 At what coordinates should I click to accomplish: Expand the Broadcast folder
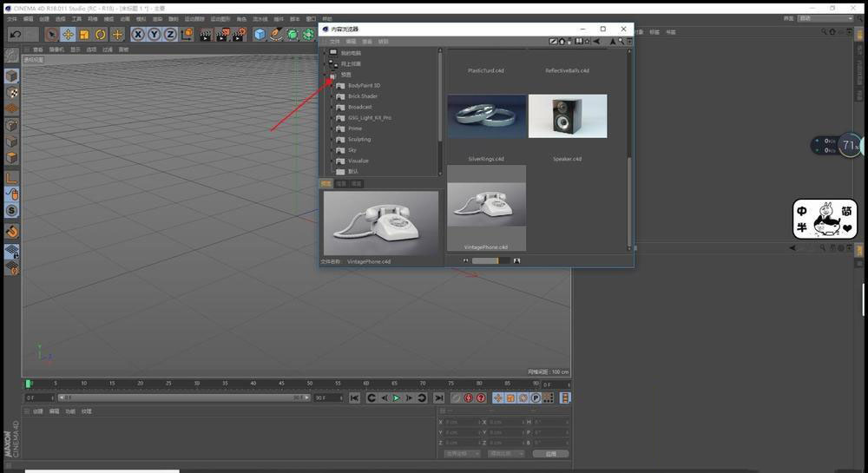pyautogui.click(x=332, y=107)
